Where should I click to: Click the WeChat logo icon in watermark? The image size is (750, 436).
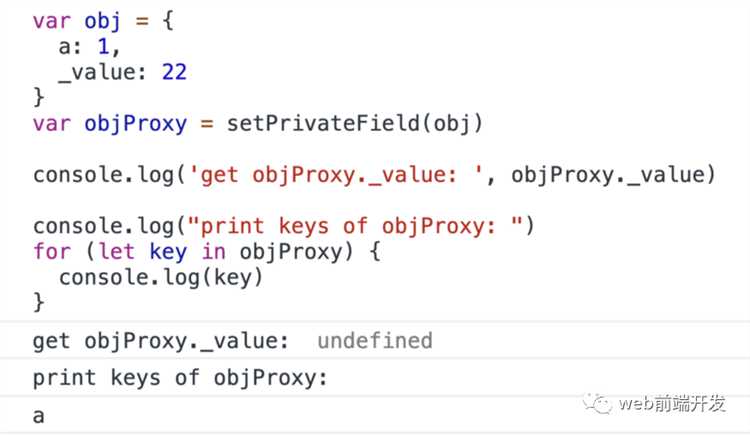[597, 404]
